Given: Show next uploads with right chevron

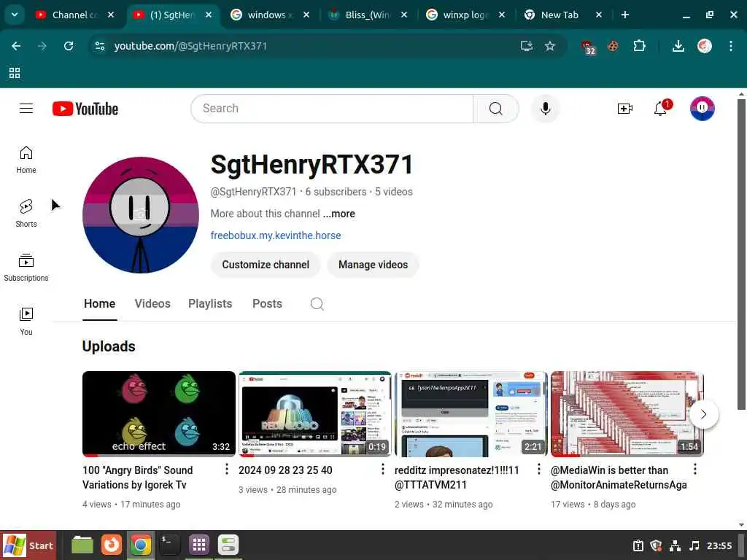Looking at the screenshot, I should click(x=704, y=414).
